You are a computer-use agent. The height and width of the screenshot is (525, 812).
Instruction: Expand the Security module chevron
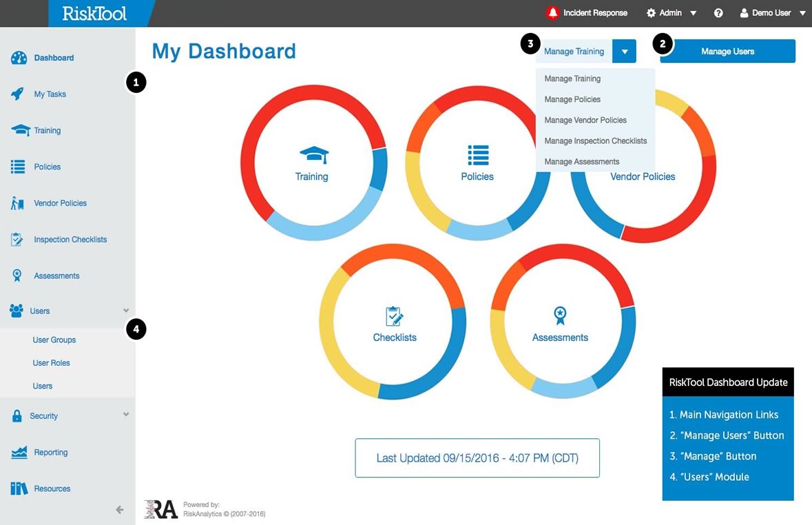tap(126, 415)
